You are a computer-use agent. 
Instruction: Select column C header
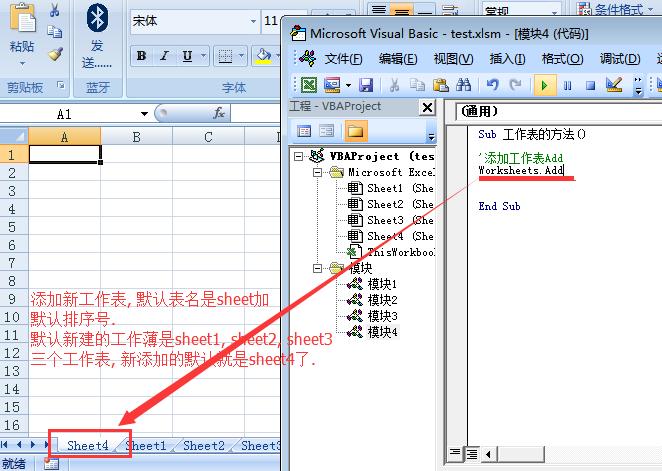tap(208, 136)
